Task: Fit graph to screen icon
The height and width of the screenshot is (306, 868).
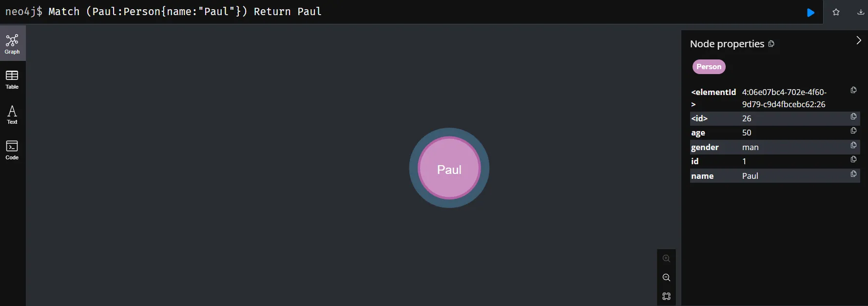Action: 666,296
